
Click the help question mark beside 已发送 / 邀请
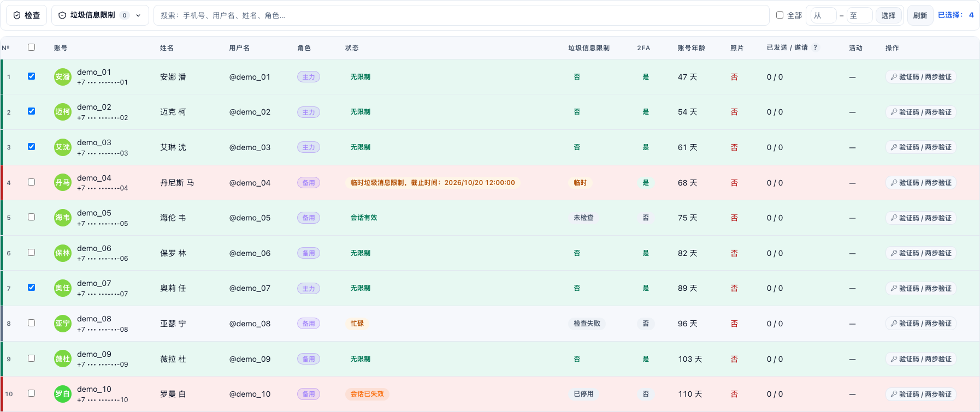[x=816, y=47]
